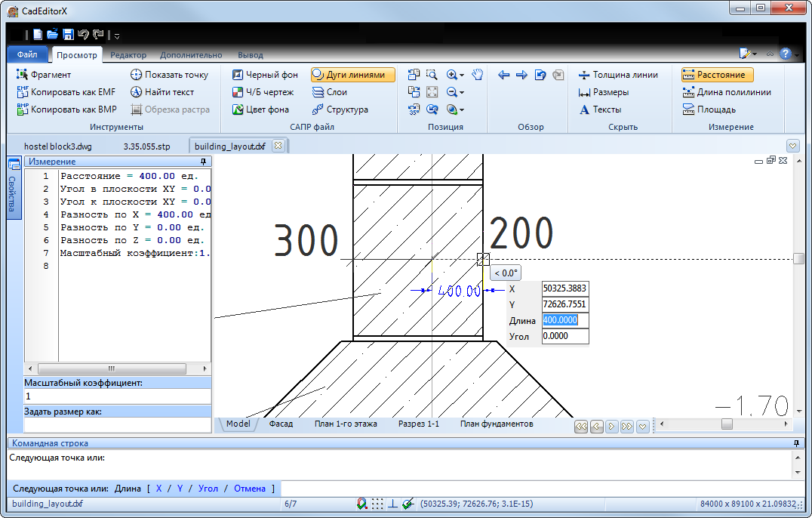Viewport: 812px width, 518px height.
Task: Click the save icon in quick access toolbar
Action: (68, 35)
